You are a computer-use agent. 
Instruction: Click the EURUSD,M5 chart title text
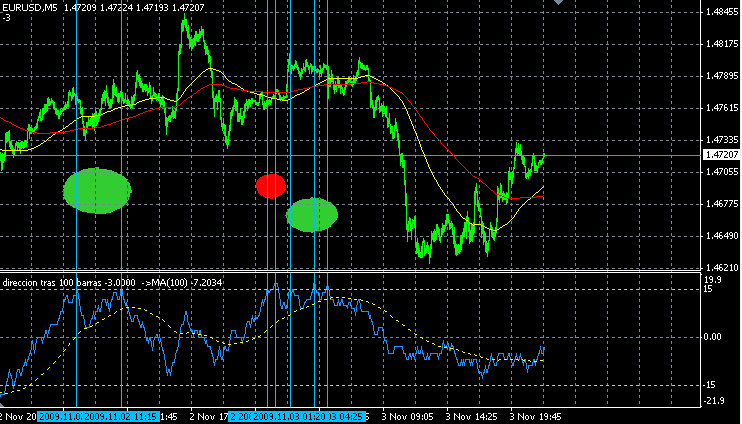pos(30,7)
